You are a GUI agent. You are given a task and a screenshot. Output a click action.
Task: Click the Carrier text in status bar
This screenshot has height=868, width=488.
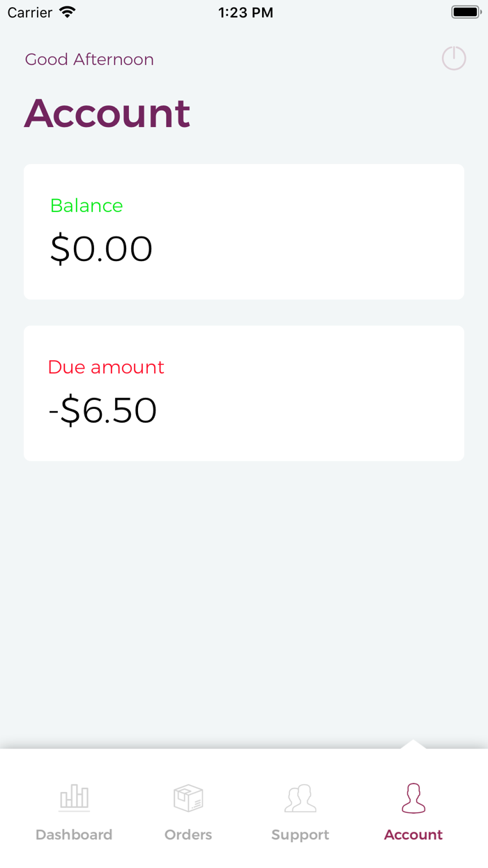tap(30, 13)
